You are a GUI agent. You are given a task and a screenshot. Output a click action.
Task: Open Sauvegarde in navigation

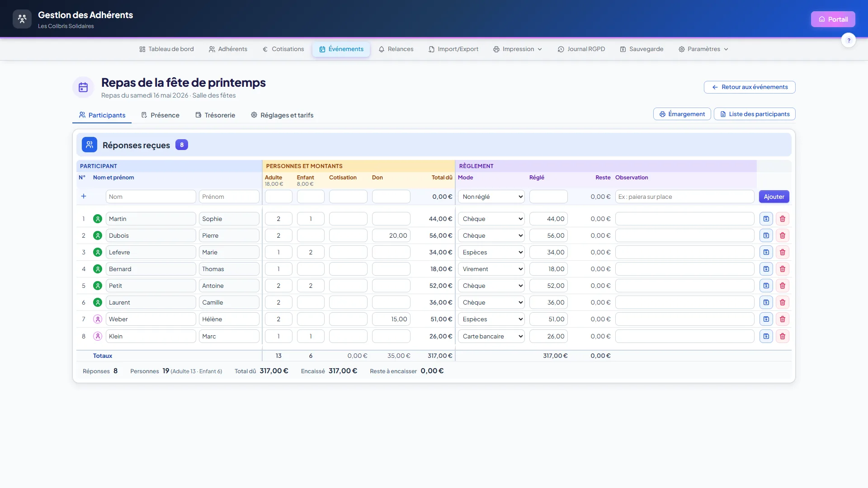pos(642,49)
